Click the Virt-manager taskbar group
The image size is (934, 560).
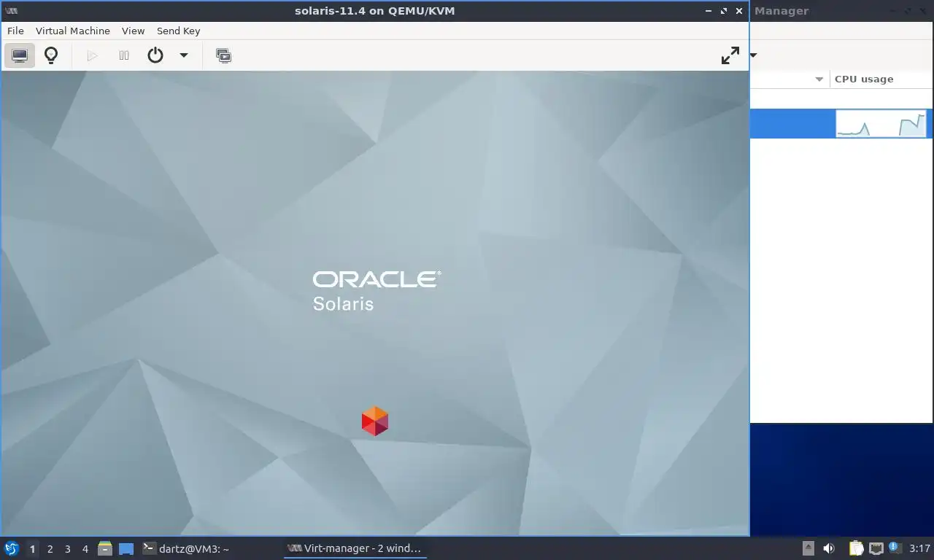(355, 548)
